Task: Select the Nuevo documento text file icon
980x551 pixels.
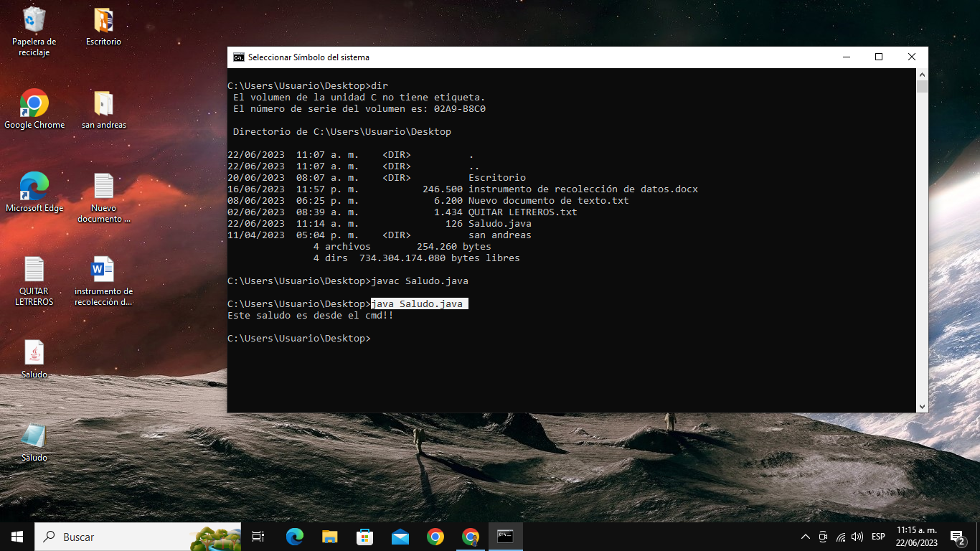Action: click(x=103, y=198)
